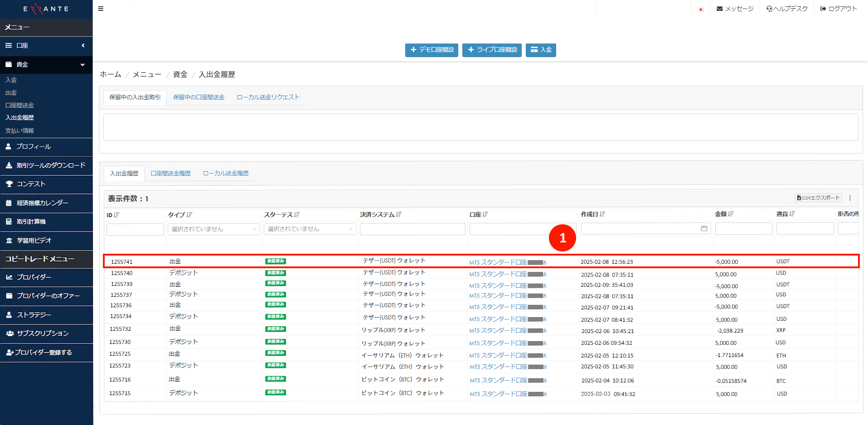
Task: Open the タイプ filter dropdown
Action: pyautogui.click(x=213, y=229)
